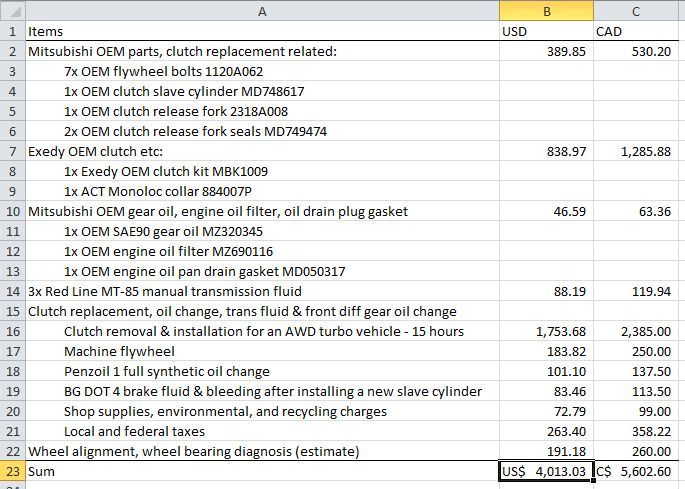
Task: Click the 1,285.88 Exedy CAD cell
Action: click(x=638, y=151)
